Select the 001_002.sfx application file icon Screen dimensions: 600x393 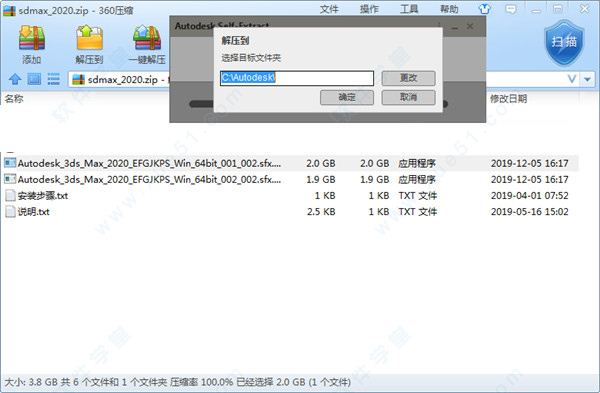(x=10, y=163)
